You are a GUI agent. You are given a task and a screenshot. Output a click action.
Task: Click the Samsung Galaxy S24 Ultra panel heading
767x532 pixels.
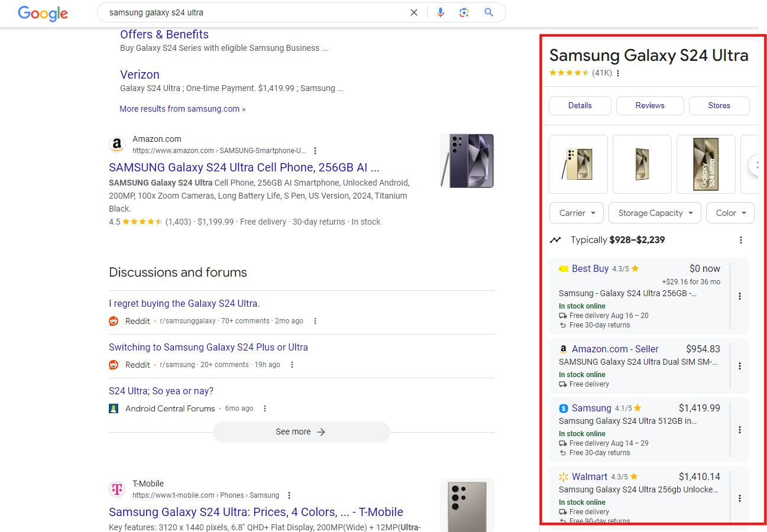(649, 56)
